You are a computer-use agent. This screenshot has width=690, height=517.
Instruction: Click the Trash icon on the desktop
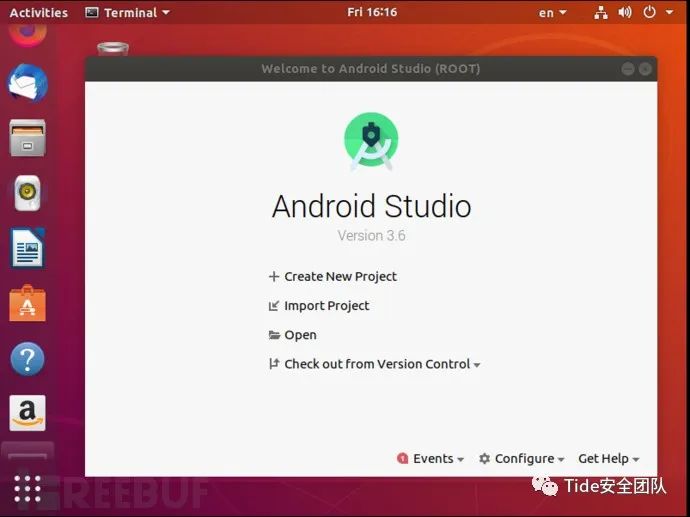click(113, 48)
